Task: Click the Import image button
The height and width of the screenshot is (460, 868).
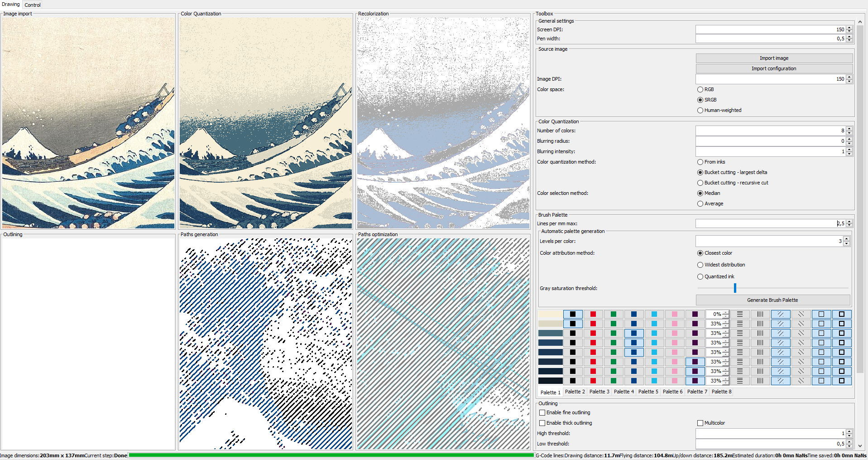Action: point(774,58)
